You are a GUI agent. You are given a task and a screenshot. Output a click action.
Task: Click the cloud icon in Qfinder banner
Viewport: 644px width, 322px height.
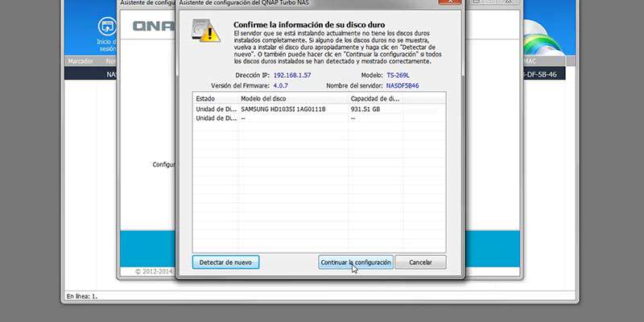[543, 39]
